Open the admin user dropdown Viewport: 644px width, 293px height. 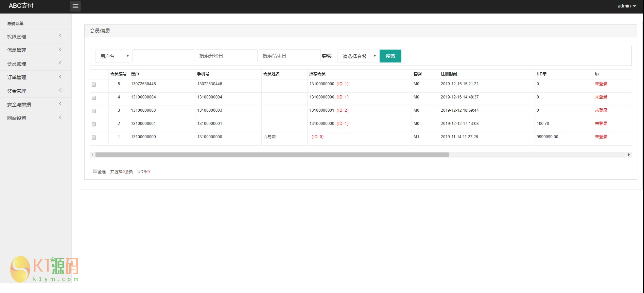click(627, 6)
